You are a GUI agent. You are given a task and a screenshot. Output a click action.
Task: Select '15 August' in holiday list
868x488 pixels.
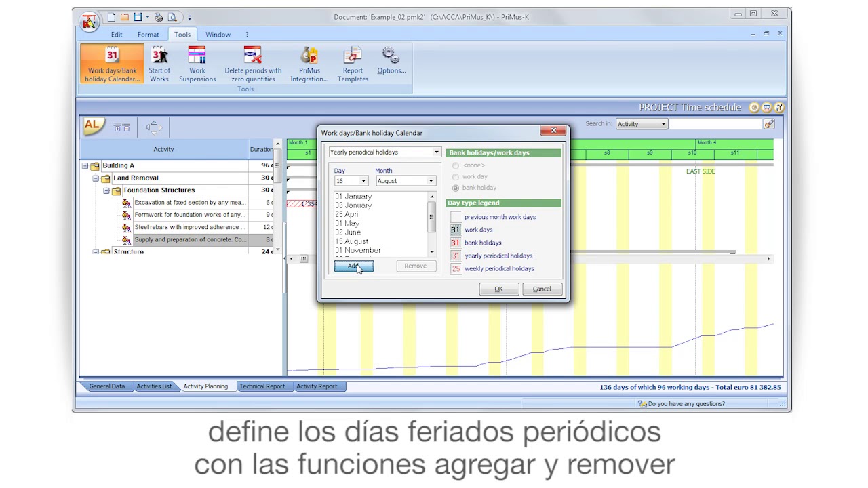pos(351,241)
